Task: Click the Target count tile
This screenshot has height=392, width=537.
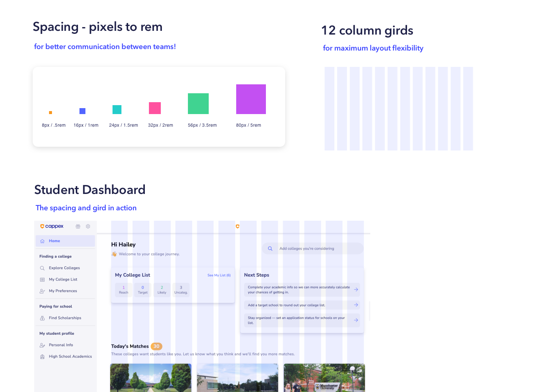Action: click(143, 290)
